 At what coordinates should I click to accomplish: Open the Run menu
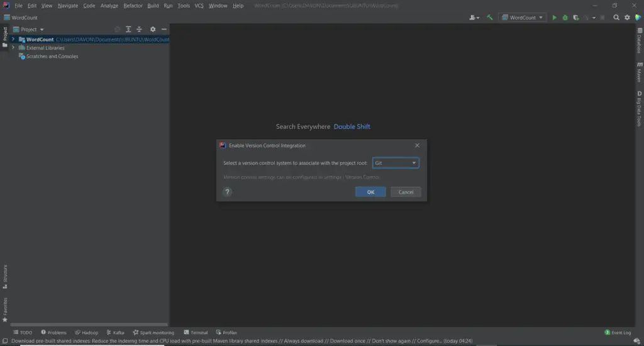[x=168, y=6]
